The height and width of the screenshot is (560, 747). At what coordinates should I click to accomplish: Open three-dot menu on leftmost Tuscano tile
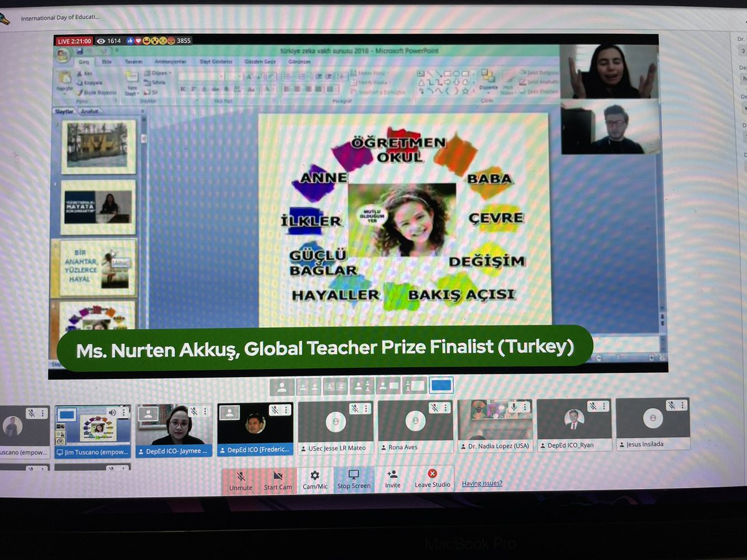pos(42,413)
